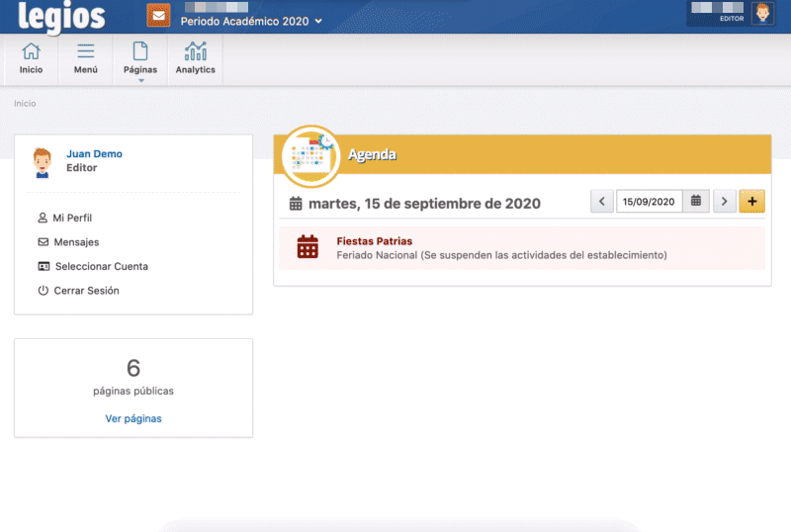Viewport: 791px width, 532px height.
Task: Open the Juan Demo name link
Action: [x=94, y=154]
